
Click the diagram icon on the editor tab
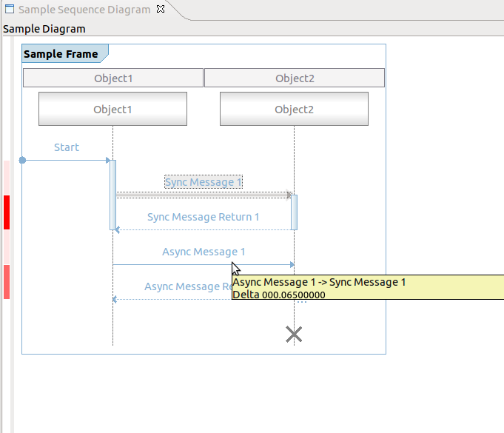[10, 10]
